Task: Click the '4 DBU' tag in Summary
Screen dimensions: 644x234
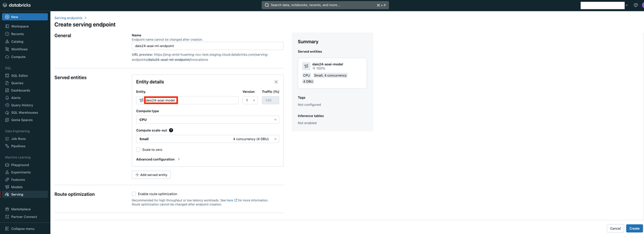Action: click(308, 82)
